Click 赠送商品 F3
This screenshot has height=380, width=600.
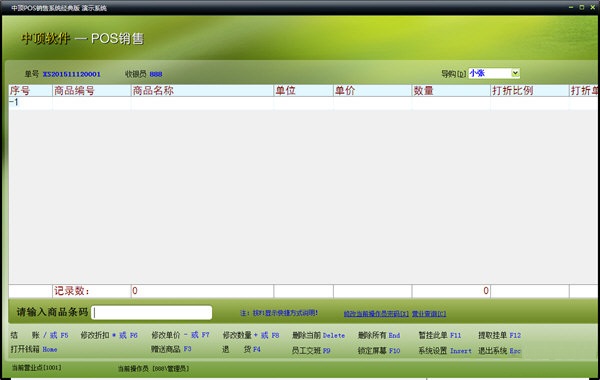[x=171, y=349]
